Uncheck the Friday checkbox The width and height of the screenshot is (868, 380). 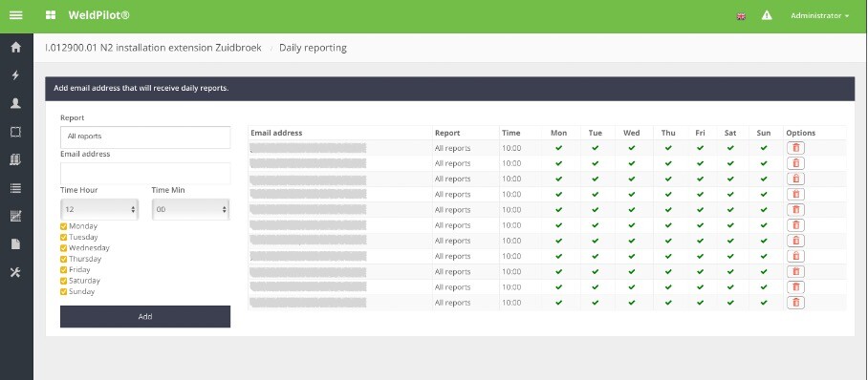[x=64, y=270]
